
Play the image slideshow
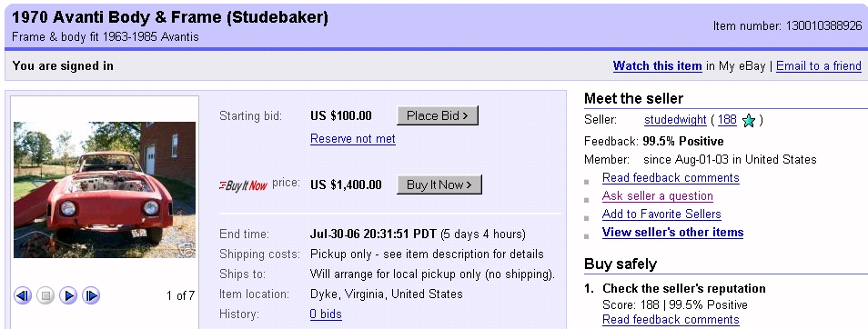(68, 296)
